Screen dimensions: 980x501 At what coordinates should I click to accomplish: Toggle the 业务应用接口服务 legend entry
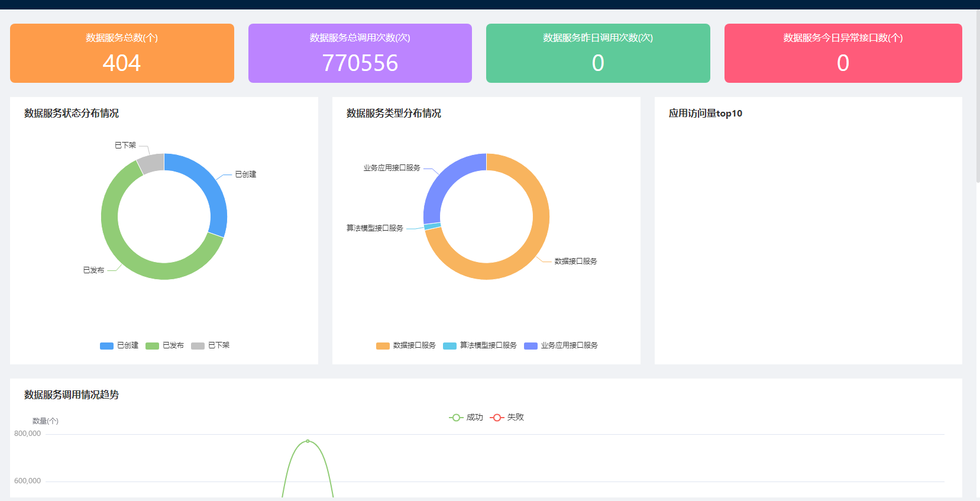click(561, 345)
